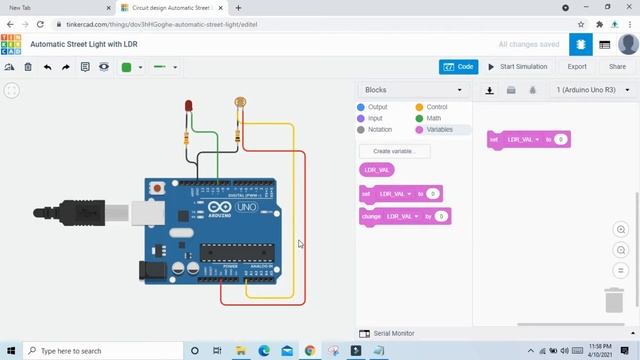Select the Variables block category
This screenshot has height=360, width=640.
pos(434,130)
